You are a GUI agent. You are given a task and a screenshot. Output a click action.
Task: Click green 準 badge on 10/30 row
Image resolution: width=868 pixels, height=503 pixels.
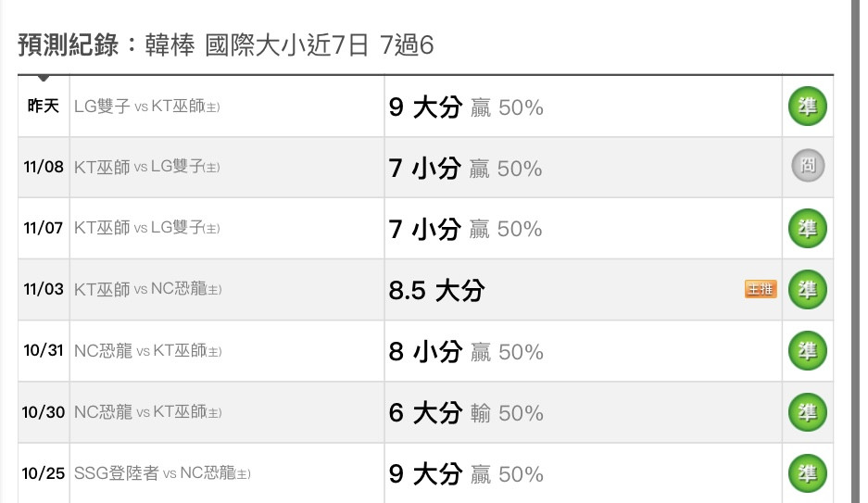pos(807,412)
